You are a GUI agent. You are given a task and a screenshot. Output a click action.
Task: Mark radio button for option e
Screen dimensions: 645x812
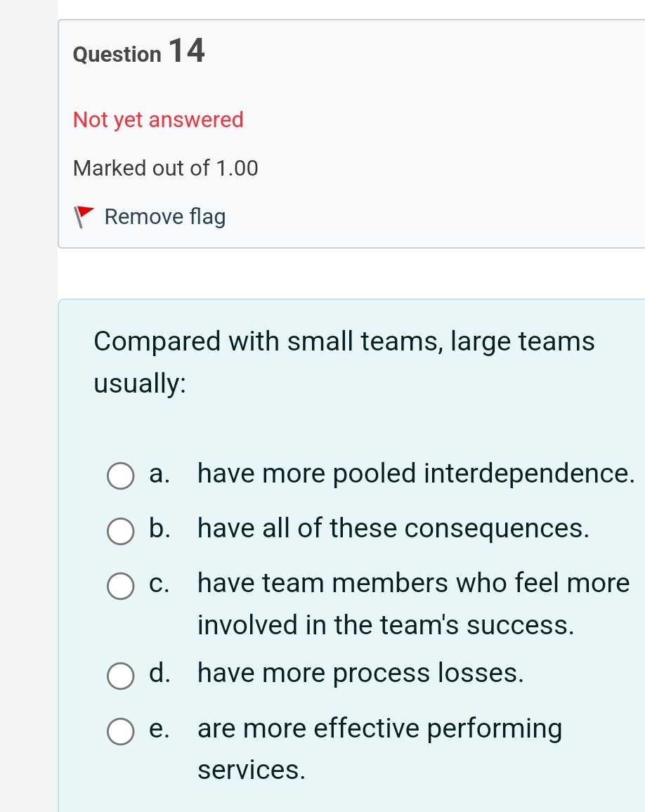(x=120, y=731)
